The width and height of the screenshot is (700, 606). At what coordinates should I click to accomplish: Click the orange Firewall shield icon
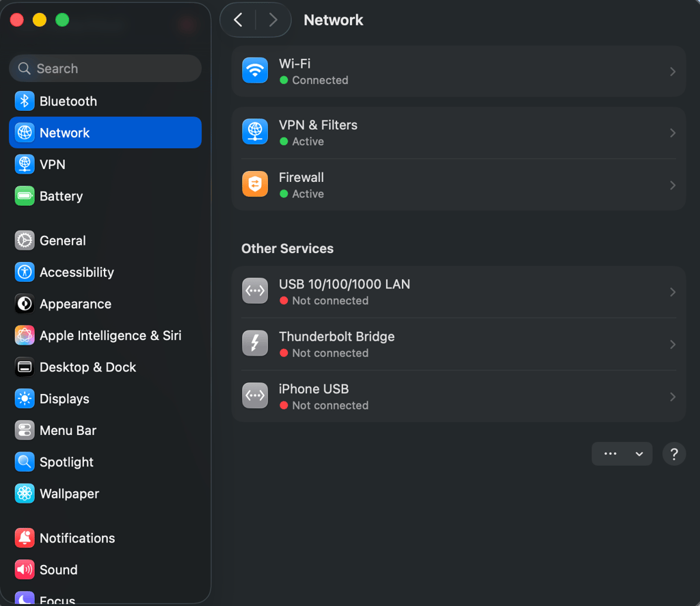point(255,184)
